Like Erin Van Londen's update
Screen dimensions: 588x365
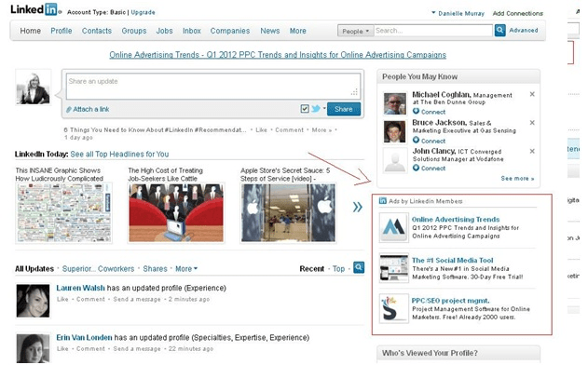tap(62, 348)
